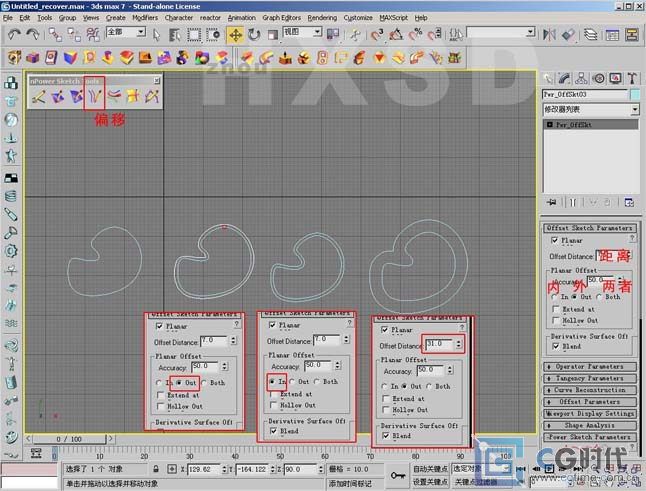Open the Graph Editors menu
646x491 pixels.
(281, 18)
